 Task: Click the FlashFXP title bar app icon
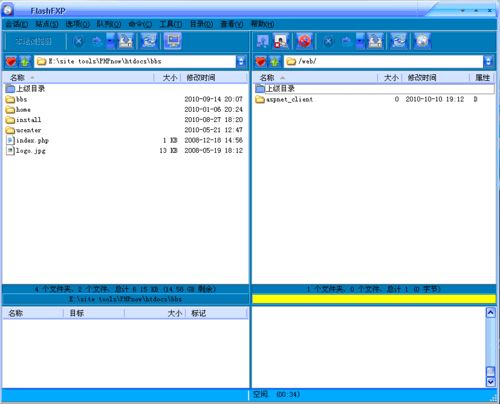point(8,10)
